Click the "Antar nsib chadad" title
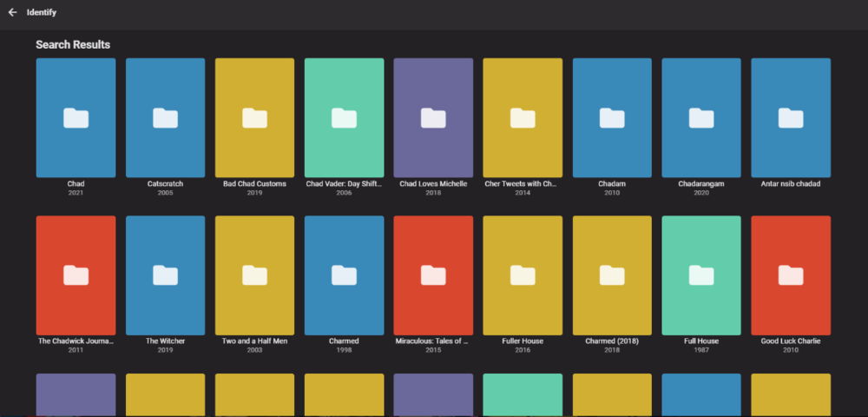Image resolution: width=868 pixels, height=417 pixels. 791,184
